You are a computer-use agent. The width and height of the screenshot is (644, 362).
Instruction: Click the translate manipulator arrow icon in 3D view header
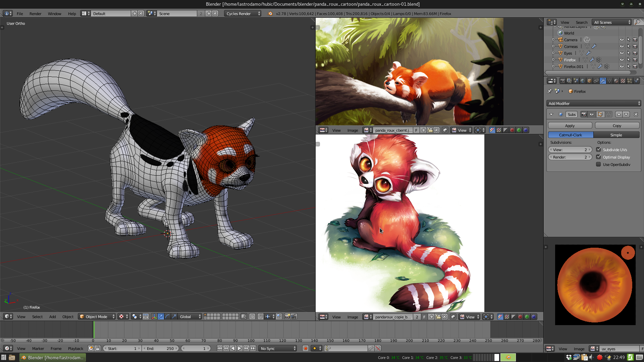(x=161, y=316)
